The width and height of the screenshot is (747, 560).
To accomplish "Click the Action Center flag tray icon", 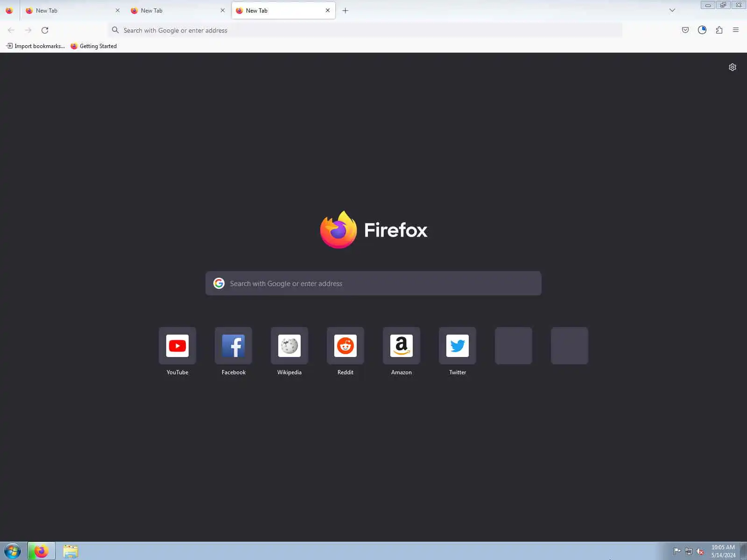I will 677,551.
